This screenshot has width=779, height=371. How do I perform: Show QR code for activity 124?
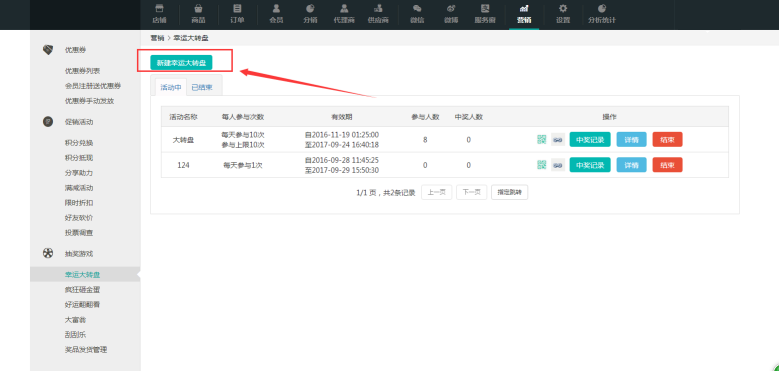tap(542, 165)
